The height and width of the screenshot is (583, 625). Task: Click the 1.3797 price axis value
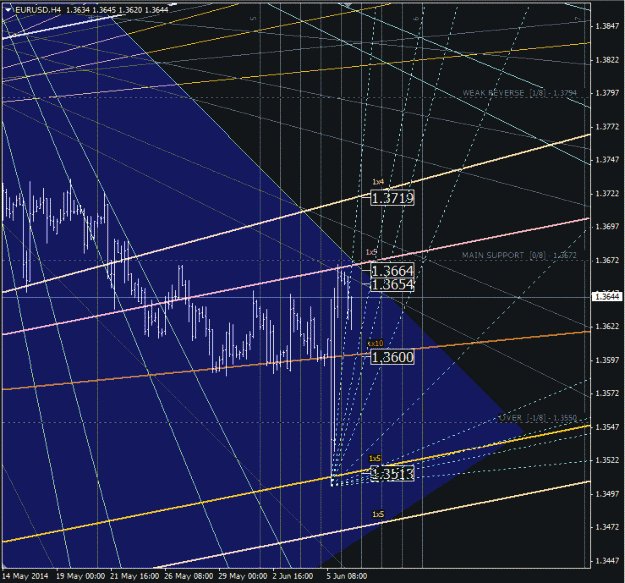pyautogui.click(x=607, y=93)
